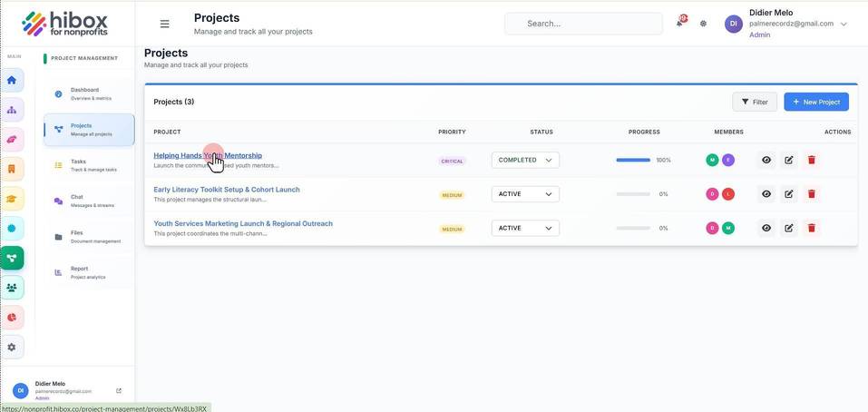Click the 100% progress bar for Helping Hands
Viewport: 868px width, 412px height.
(633, 160)
